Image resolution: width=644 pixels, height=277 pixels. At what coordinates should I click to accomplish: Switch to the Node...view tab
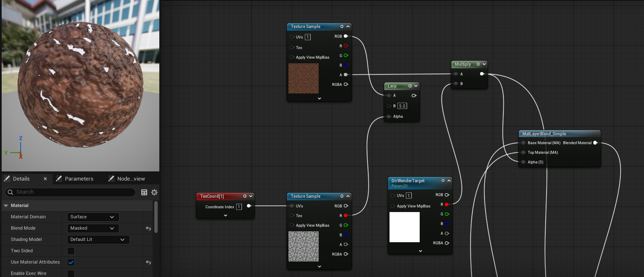tap(126, 179)
